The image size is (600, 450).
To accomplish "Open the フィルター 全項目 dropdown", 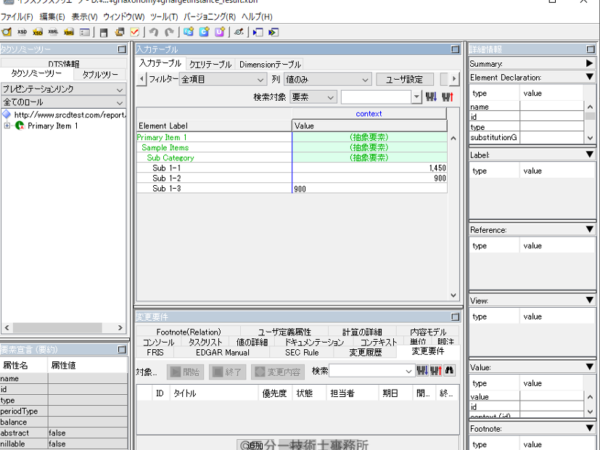I will coord(222,80).
